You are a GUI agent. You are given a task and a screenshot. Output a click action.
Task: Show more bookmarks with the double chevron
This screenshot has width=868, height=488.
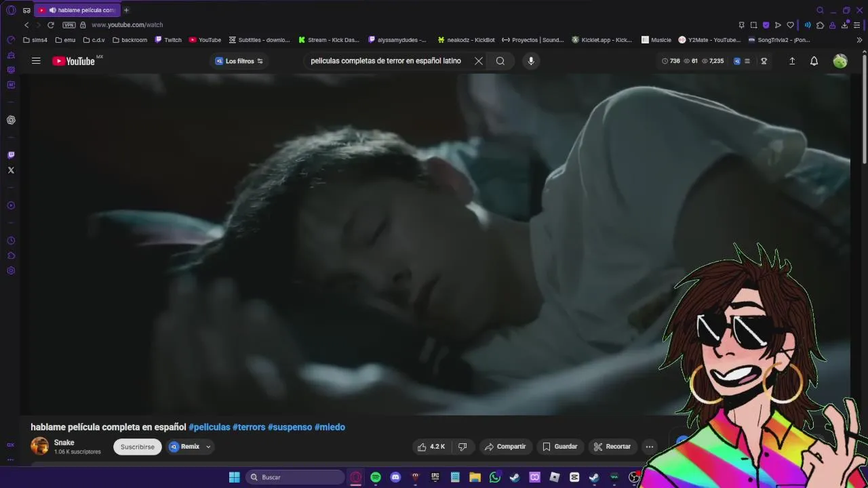pyautogui.click(x=860, y=40)
